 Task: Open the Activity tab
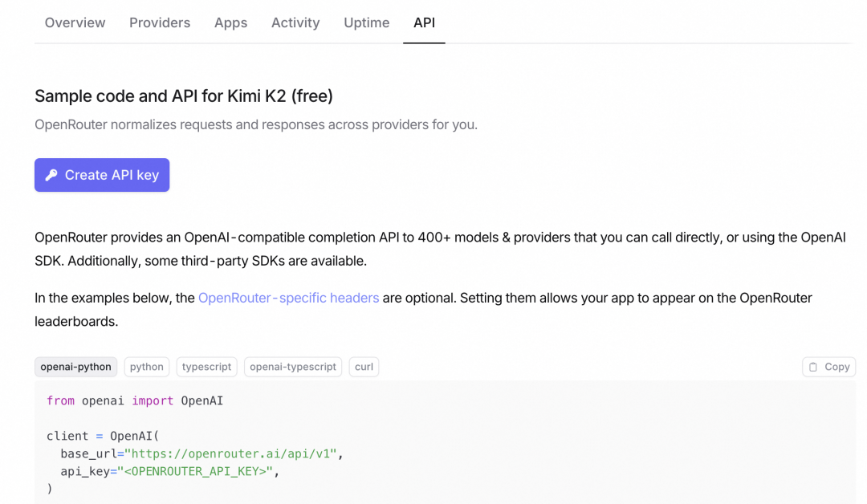[x=295, y=22]
